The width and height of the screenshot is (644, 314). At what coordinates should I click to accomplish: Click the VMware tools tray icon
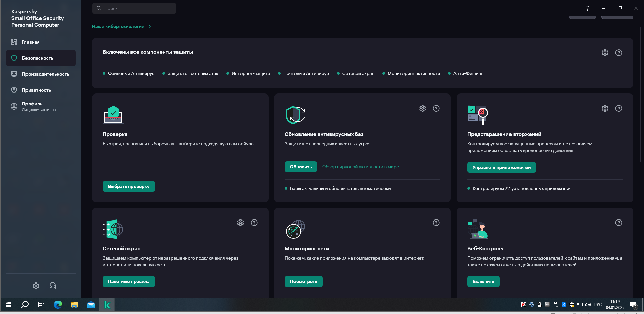pyautogui.click(x=547, y=305)
